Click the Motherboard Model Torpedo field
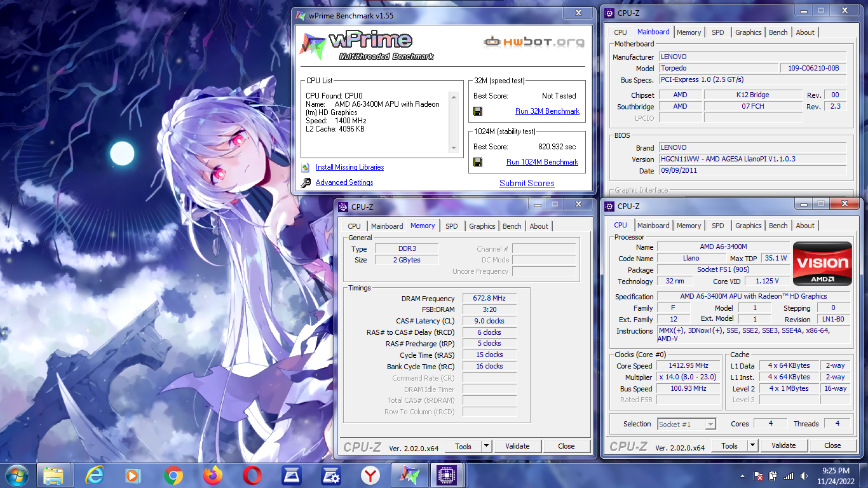 point(719,68)
